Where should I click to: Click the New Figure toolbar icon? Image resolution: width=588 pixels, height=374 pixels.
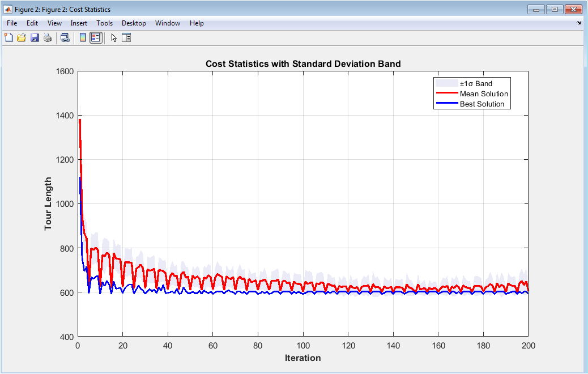[8, 38]
